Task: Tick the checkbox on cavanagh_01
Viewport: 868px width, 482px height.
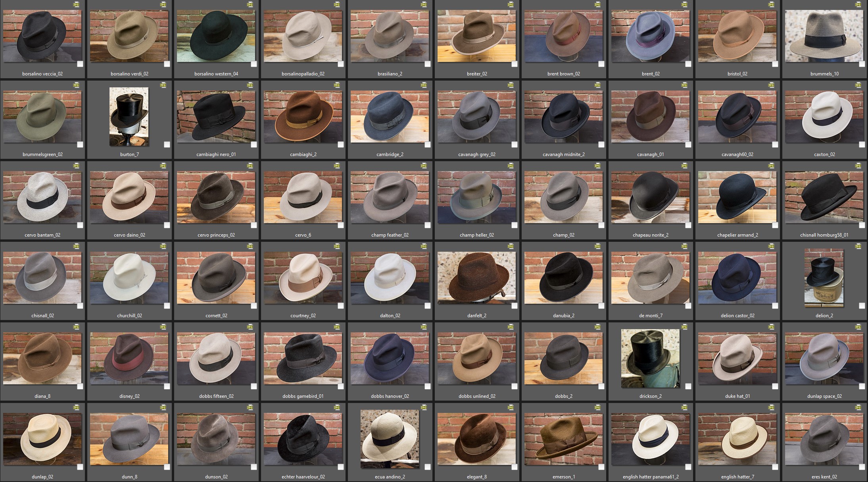Action: click(x=688, y=145)
